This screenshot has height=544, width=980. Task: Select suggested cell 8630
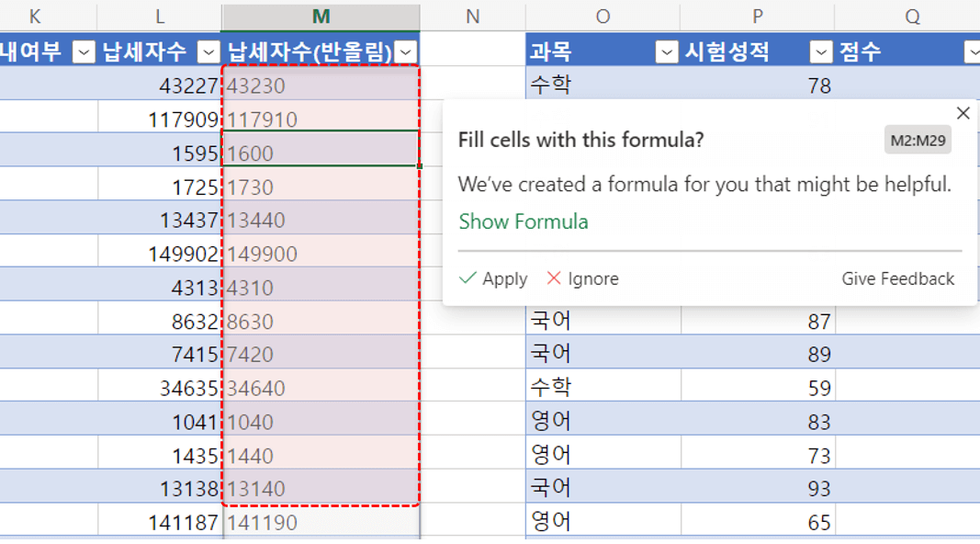(x=321, y=319)
